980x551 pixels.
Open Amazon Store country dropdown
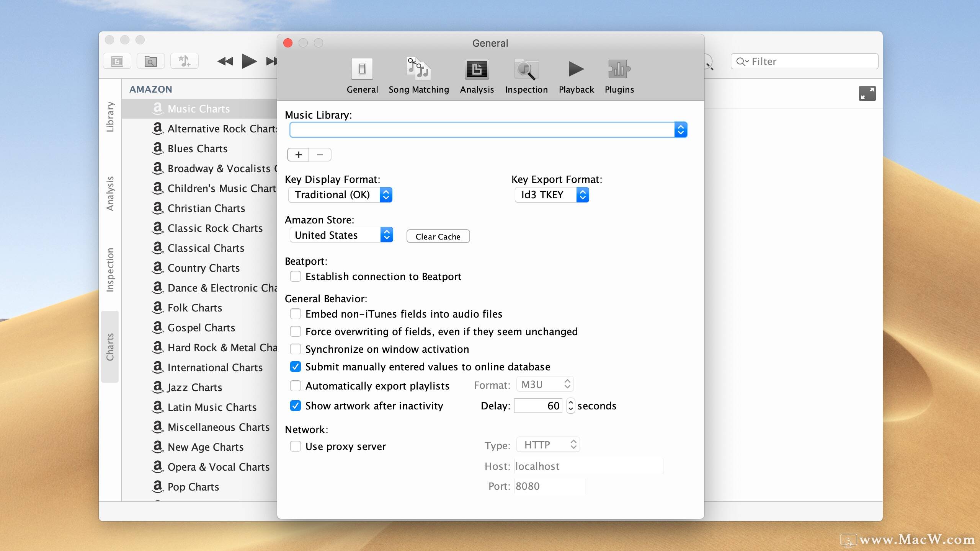341,235
